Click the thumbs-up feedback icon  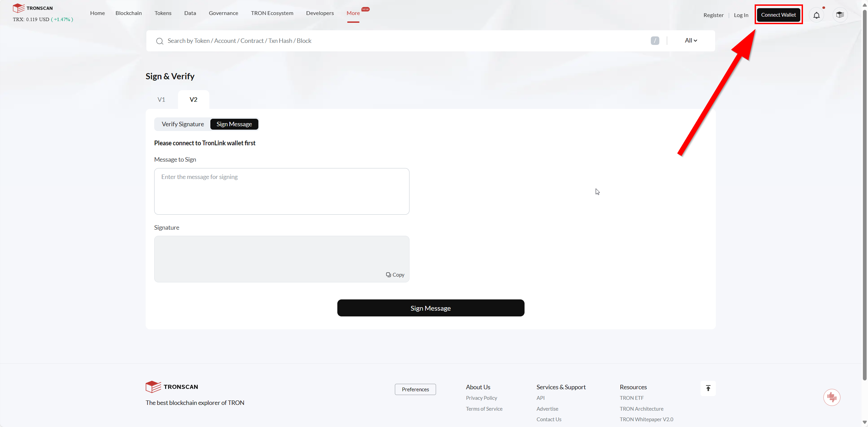click(832, 397)
